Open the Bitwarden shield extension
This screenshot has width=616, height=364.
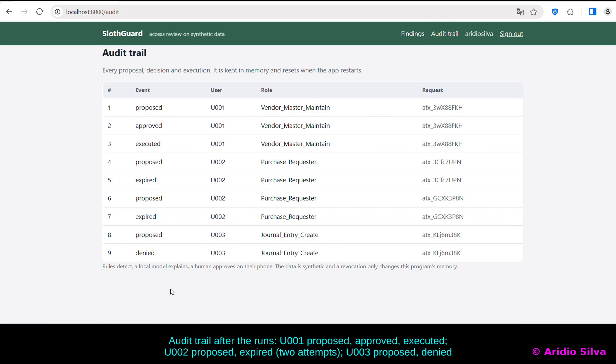pos(555,12)
